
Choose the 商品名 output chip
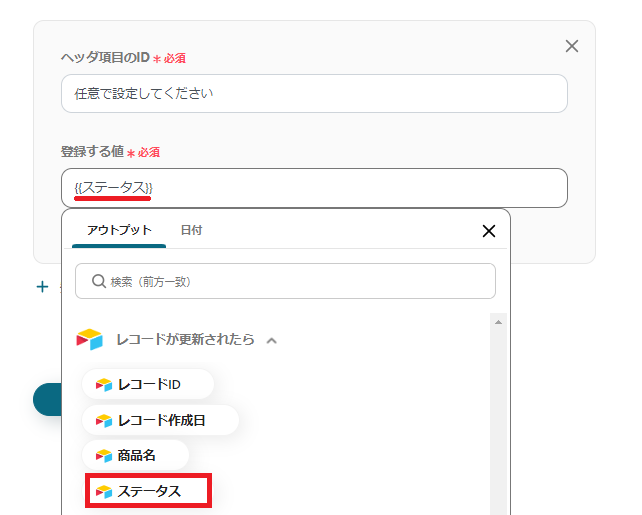pyautogui.click(x=136, y=455)
